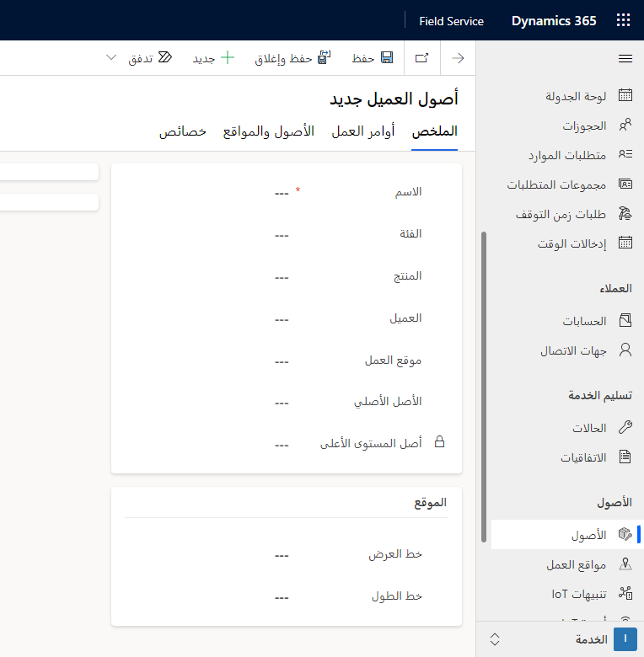Open record in new window icon

(421, 58)
